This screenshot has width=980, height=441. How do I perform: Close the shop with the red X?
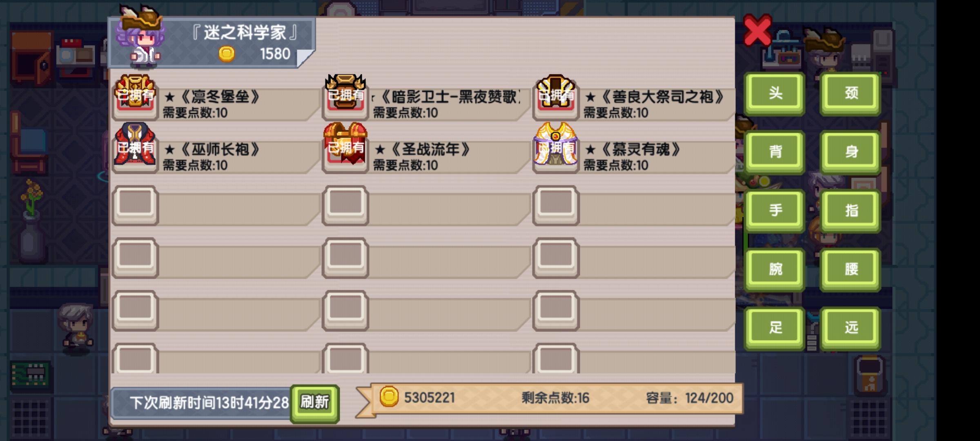757,30
